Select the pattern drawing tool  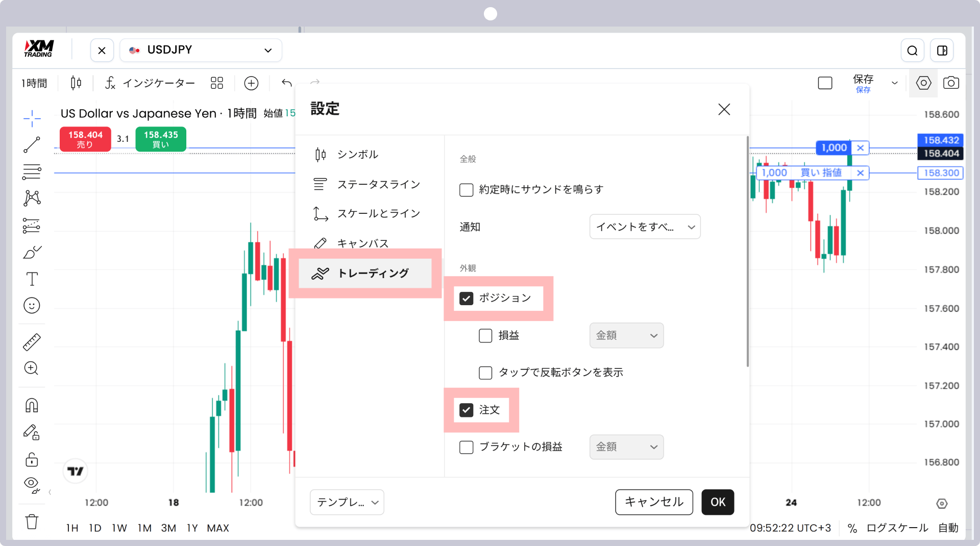[32, 198]
